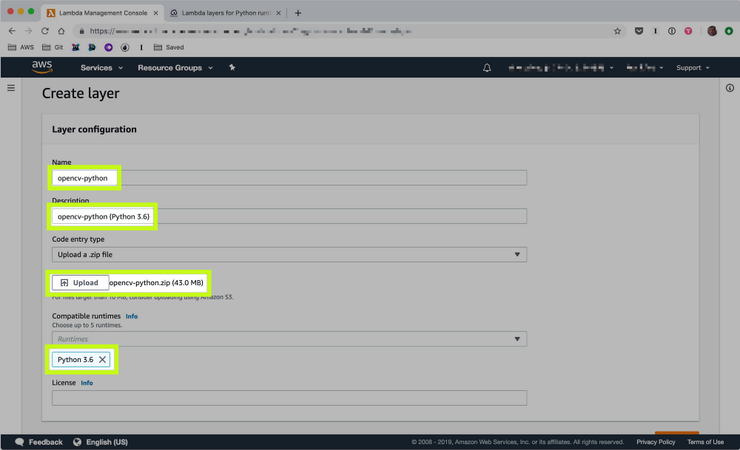Open the Resource Groups menu
The width and height of the screenshot is (740, 450).
point(175,68)
